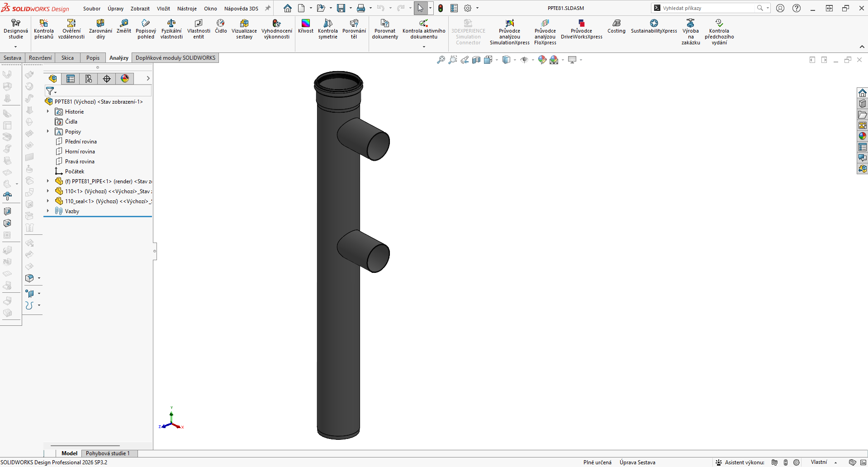Open the Nástroje menu
The width and height of the screenshot is (868, 467).
187,9
